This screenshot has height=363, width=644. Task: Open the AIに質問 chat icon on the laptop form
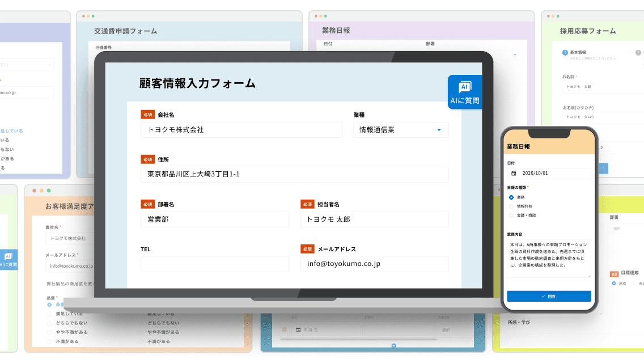point(464,92)
